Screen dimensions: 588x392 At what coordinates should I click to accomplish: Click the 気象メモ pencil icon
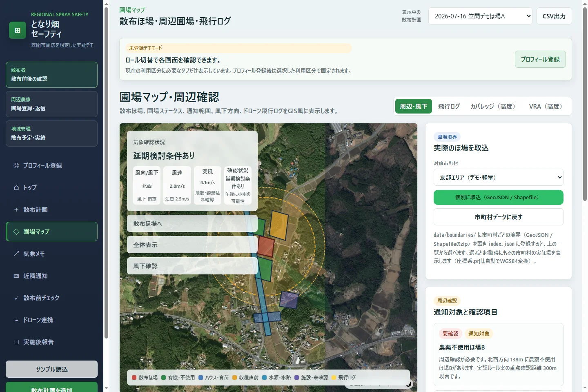[16, 254]
